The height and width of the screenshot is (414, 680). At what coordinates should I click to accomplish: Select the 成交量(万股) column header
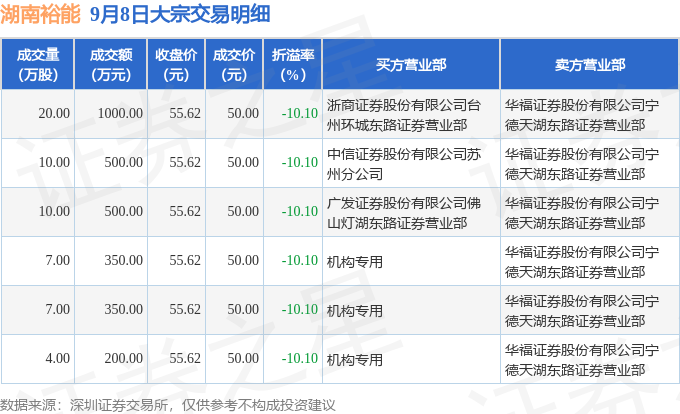[x=38, y=64]
